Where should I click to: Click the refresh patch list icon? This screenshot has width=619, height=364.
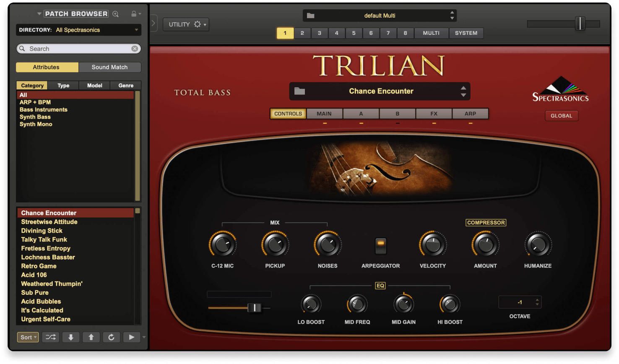[x=111, y=337]
